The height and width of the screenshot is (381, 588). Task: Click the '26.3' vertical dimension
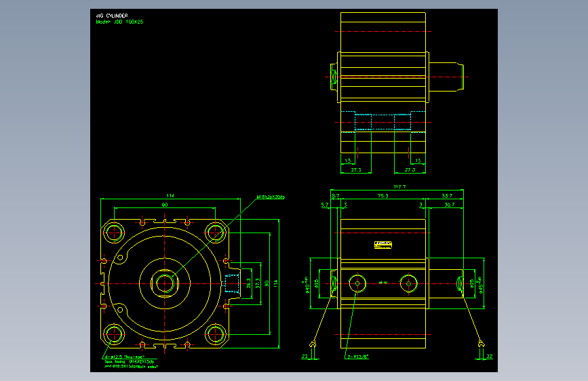248,283
